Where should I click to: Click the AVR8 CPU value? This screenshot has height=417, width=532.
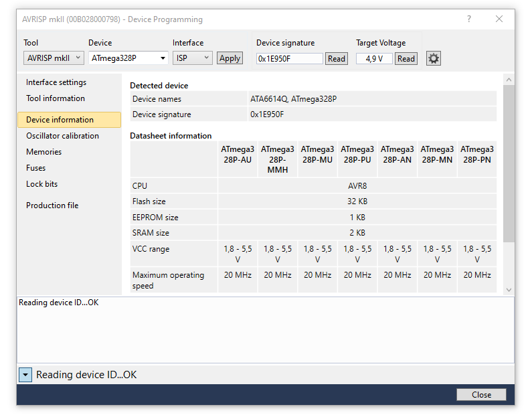point(357,186)
